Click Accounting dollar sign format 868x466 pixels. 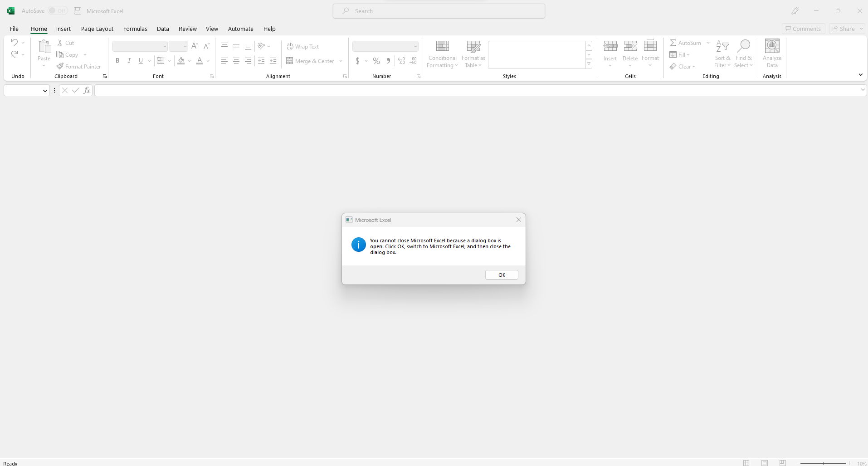click(x=358, y=61)
